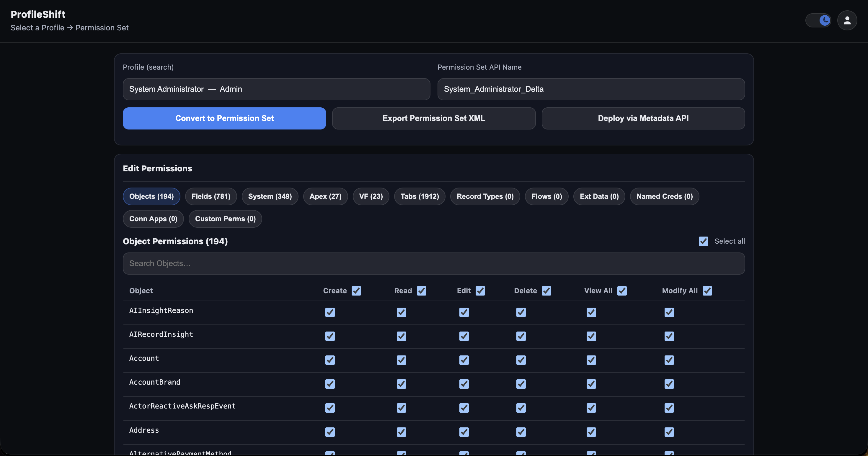
Task: Switch to Tabs (1912) tab
Action: (420, 196)
